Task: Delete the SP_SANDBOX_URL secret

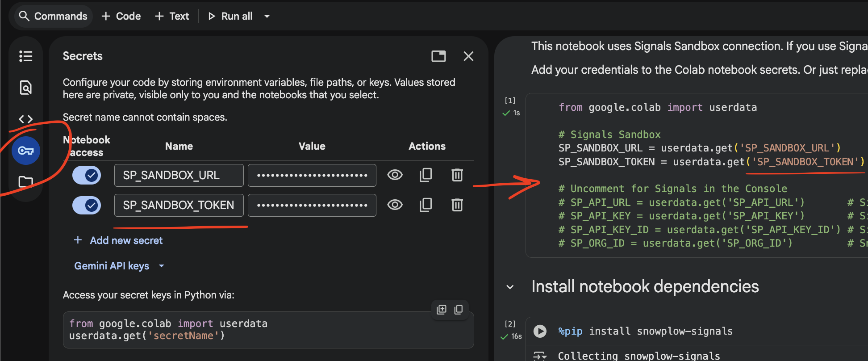Action: pyautogui.click(x=457, y=175)
